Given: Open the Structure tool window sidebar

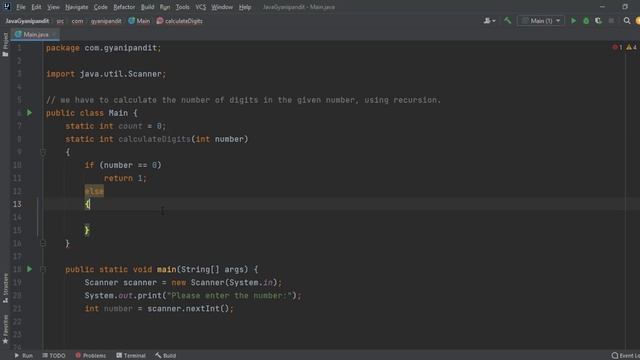Looking at the screenshot, I should click(x=5, y=288).
